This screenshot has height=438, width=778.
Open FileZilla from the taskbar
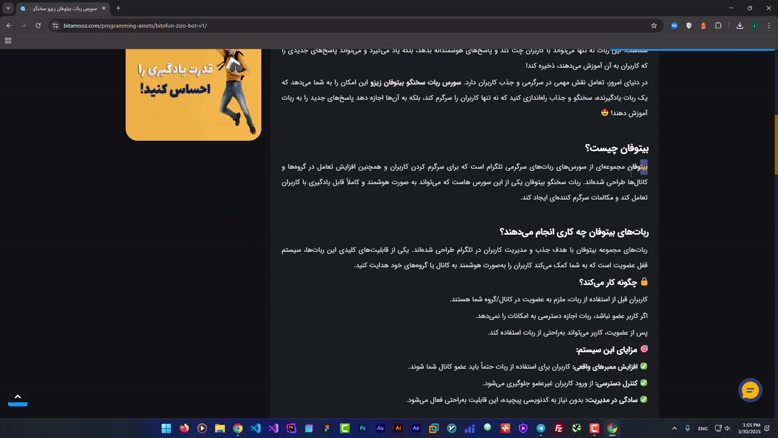(x=559, y=428)
